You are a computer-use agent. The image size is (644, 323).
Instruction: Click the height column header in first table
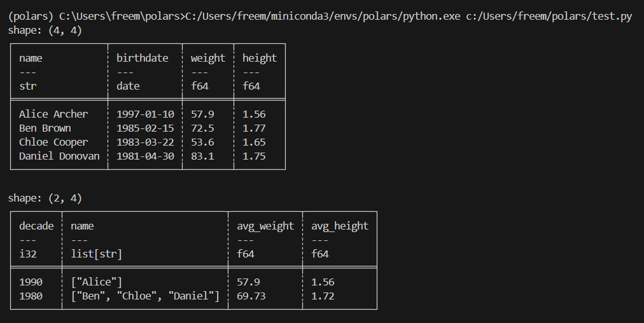(x=260, y=58)
